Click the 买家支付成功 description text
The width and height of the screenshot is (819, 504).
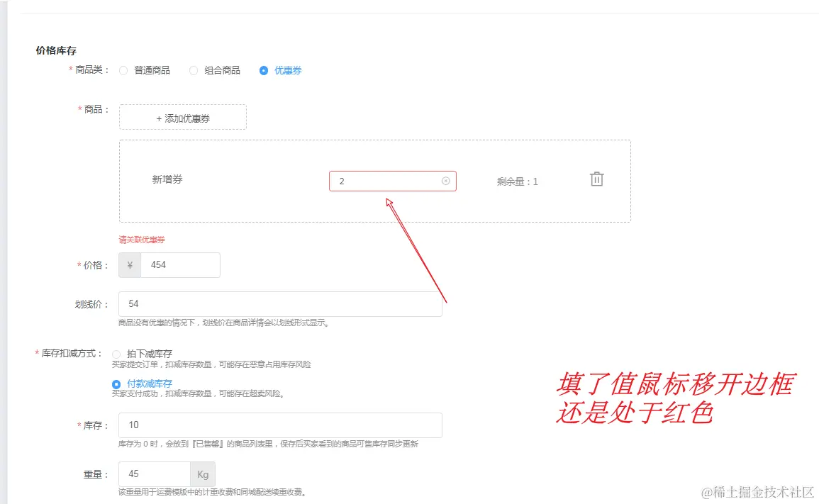[199, 394]
